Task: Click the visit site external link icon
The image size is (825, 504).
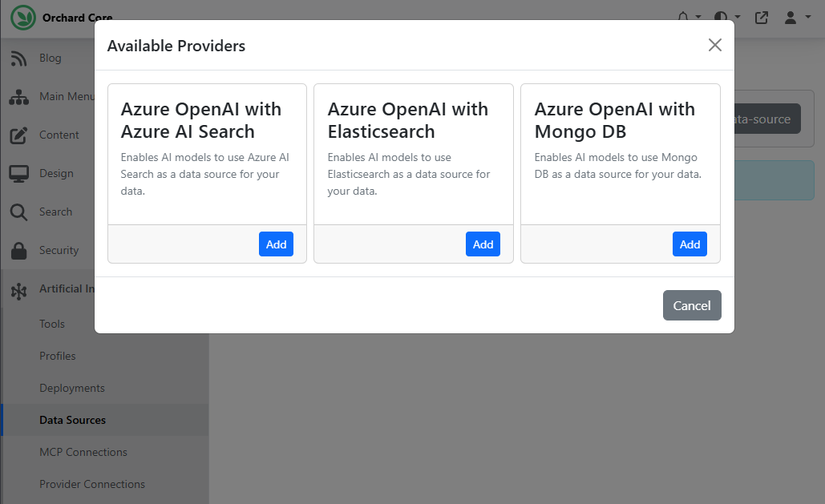Action: [x=762, y=18]
